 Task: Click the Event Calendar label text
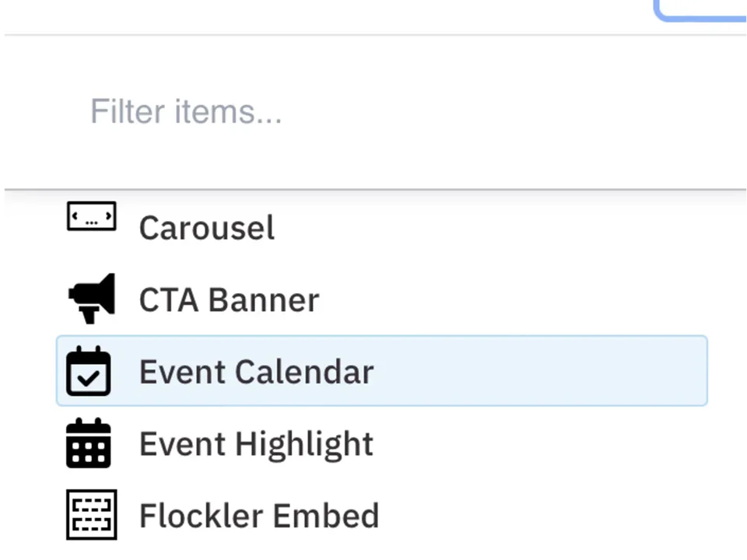pyautogui.click(x=256, y=371)
